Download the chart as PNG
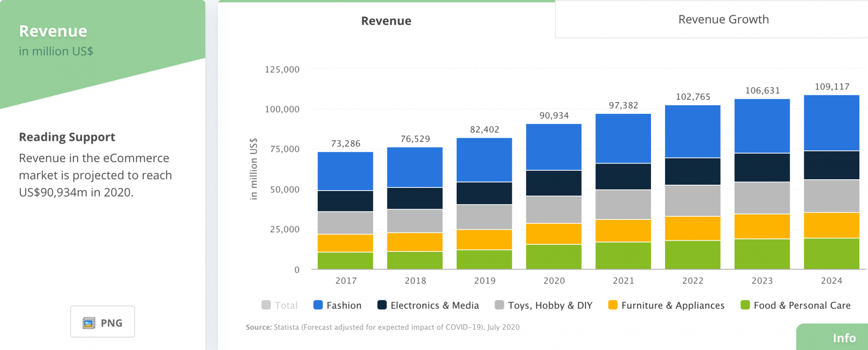This screenshot has width=868, height=350. (103, 322)
